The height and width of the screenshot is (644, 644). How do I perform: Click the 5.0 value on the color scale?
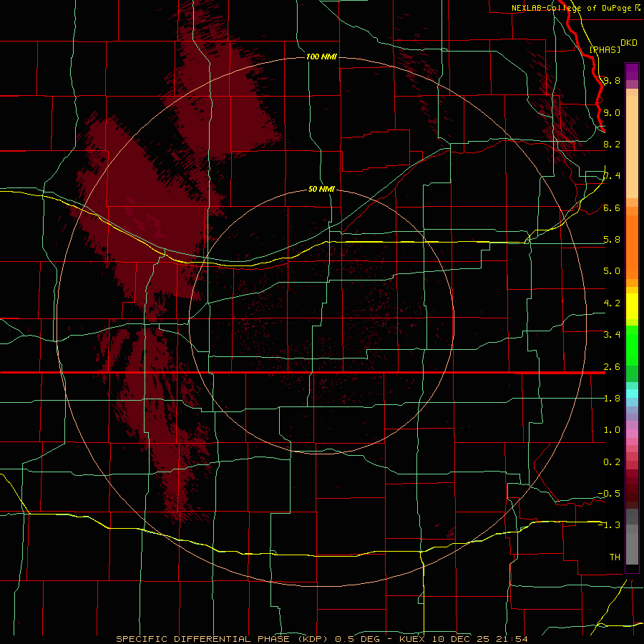[x=612, y=271]
